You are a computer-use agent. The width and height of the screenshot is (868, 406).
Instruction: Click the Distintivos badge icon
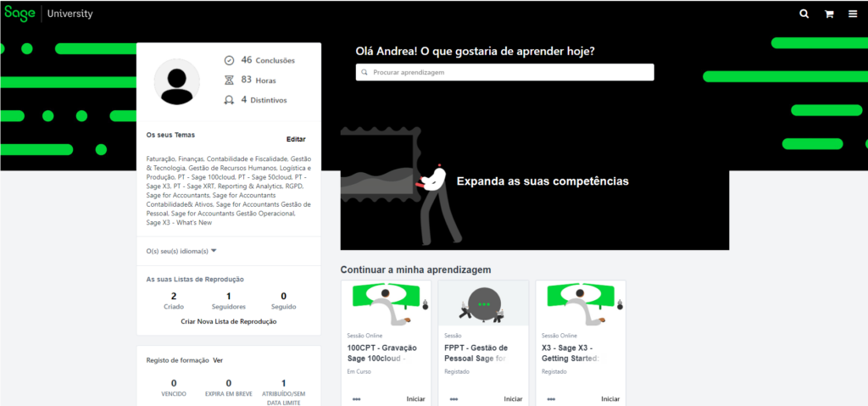[229, 100]
